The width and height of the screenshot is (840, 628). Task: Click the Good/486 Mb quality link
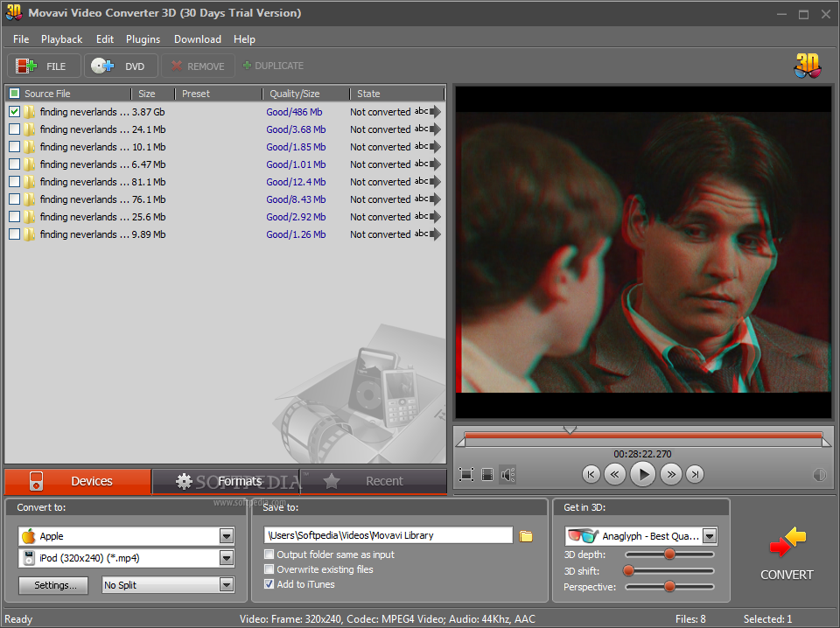click(294, 112)
